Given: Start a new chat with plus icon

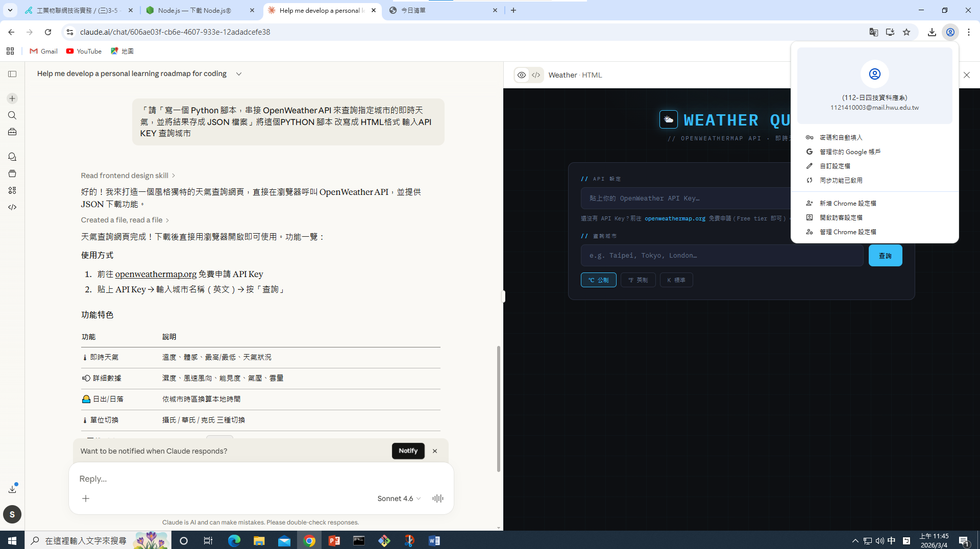Looking at the screenshot, I should (12, 98).
